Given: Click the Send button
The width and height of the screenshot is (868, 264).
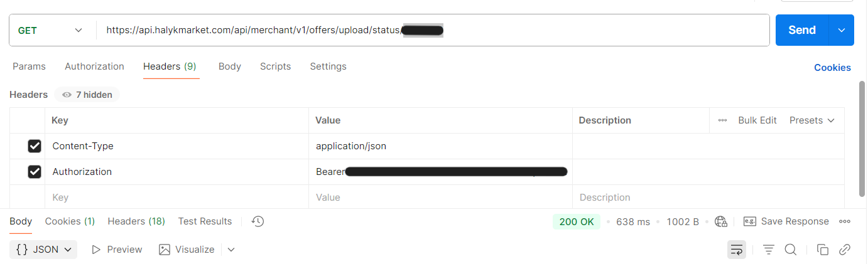Looking at the screenshot, I should pyautogui.click(x=801, y=30).
